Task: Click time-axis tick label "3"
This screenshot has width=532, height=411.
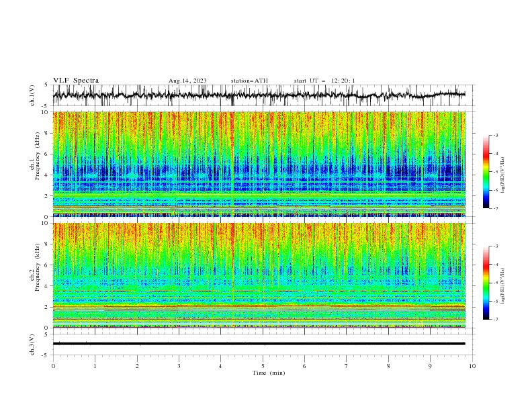Action: pos(179,366)
